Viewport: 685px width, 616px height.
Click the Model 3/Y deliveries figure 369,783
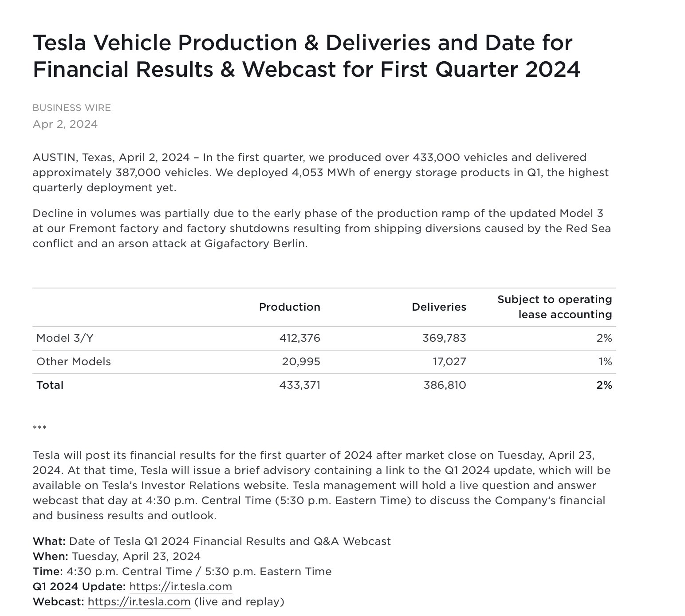click(444, 338)
